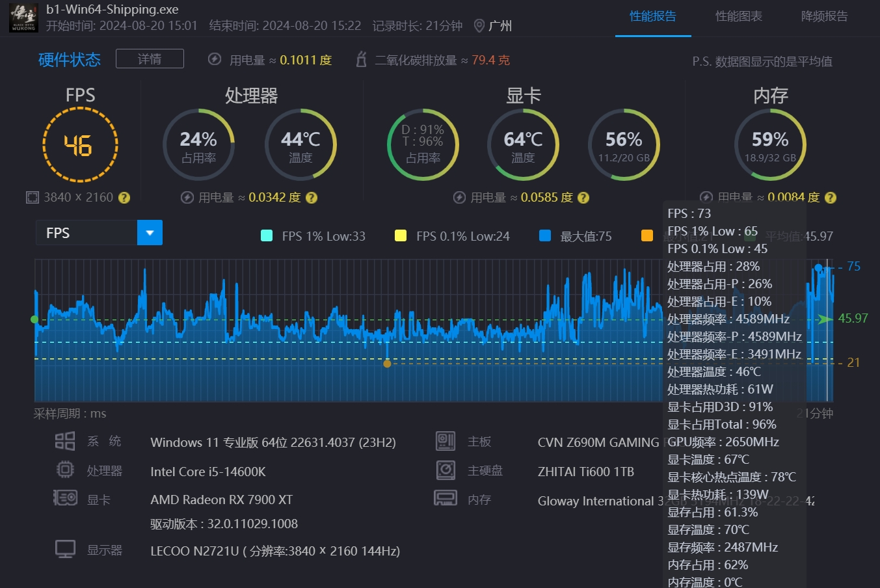Click the green average dot at chart start

tap(34, 319)
